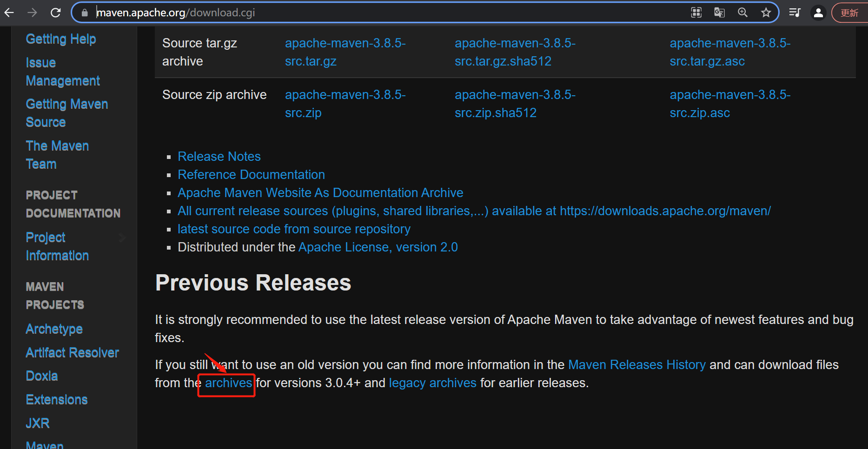Open Release Notes link
Image resolution: width=868 pixels, height=449 pixels.
click(219, 157)
